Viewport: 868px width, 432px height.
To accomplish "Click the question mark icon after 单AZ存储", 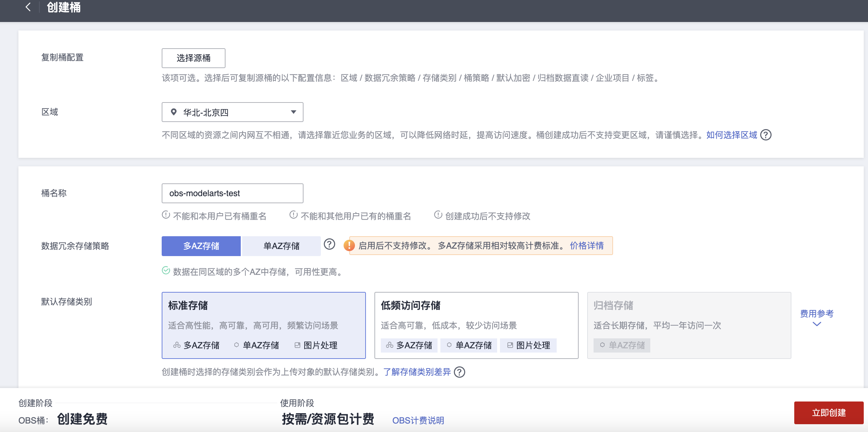I will click(x=329, y=244).
